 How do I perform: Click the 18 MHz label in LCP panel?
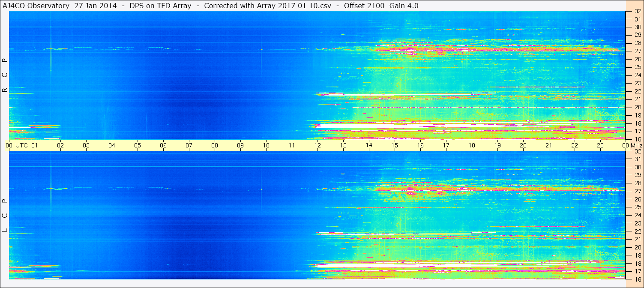click(638, 264)
